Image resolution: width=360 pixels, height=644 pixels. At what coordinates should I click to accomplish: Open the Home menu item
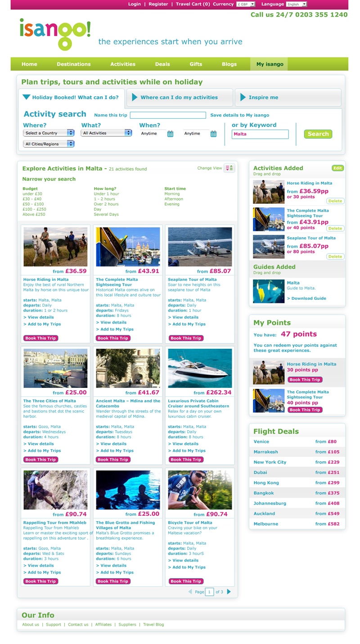29,64
